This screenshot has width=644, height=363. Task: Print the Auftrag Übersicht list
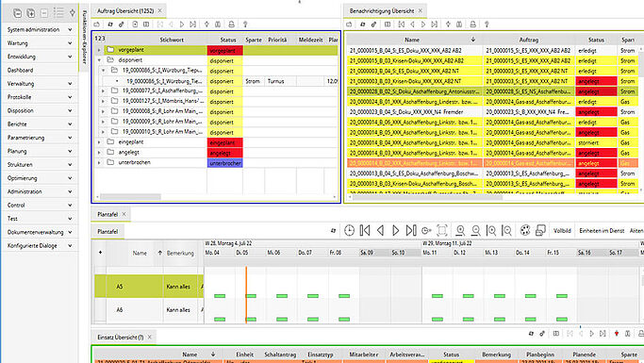coord(232,25)
